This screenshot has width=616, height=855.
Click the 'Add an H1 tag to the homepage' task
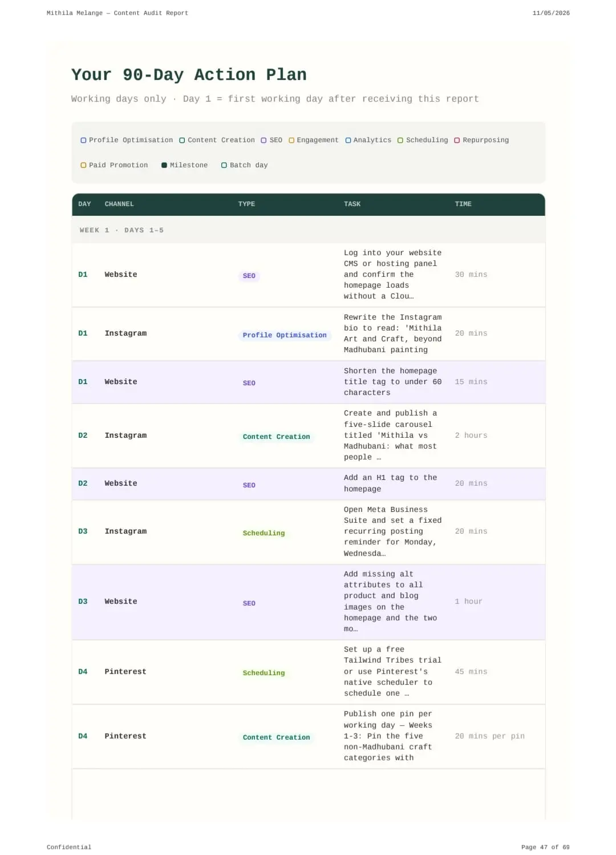(x=391, y=484)
